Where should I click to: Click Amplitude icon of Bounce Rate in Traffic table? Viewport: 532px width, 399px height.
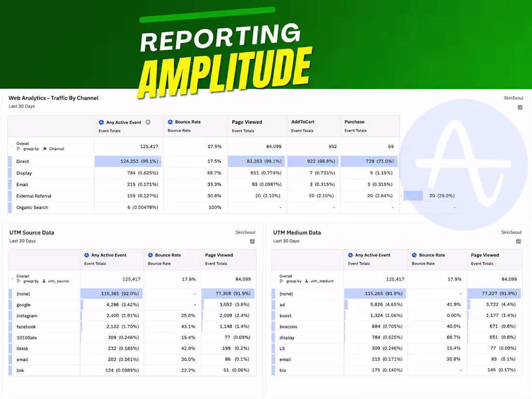click(x=170, y=122)
